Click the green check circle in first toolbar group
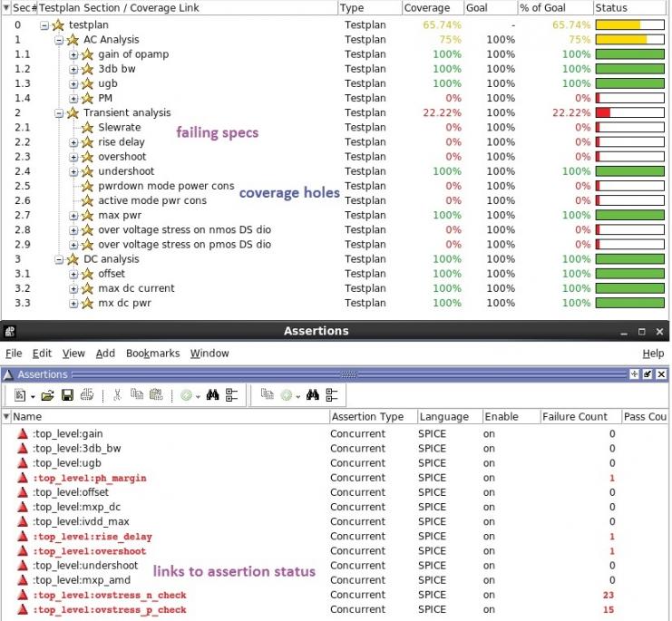Screen dimensions: 672x621 [186, 395]
